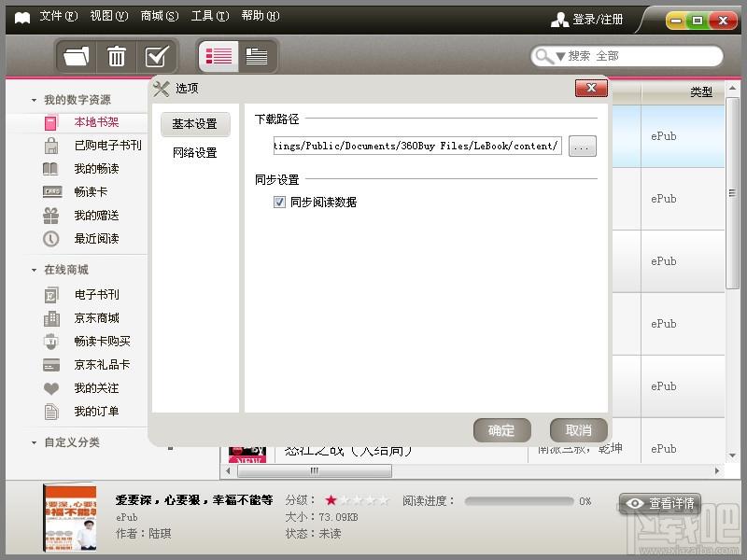Open 查看详情 details button
This screenshot has height=560, width=747.
point(660,504)
